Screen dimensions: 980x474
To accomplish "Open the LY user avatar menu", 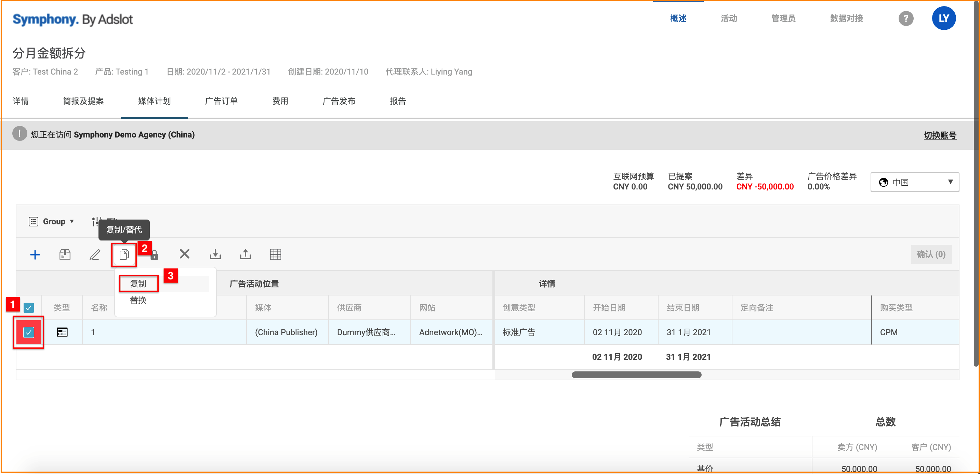I will coord(944,18).
